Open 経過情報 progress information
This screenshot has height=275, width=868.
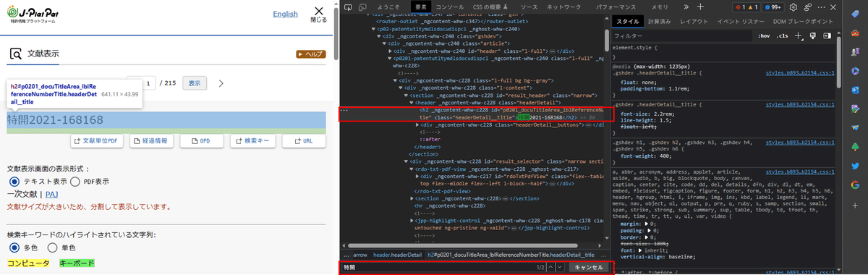pyautogui.click(x=151, y=140)
